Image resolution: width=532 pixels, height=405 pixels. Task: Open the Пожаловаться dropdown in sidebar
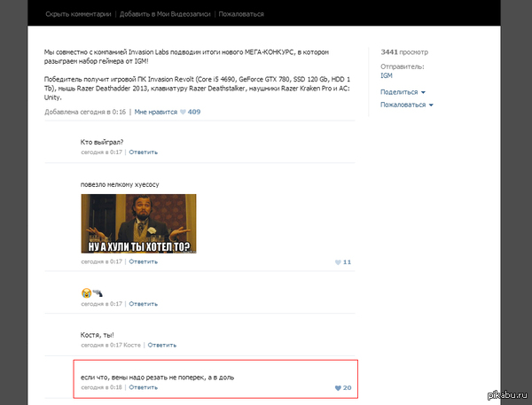click(406, 105)
